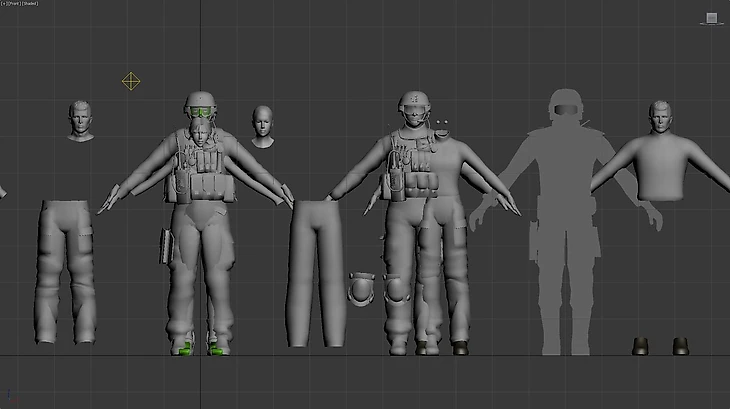Select the right knee pad object
The image size is (730, 409).
click(x=394, y=289)
